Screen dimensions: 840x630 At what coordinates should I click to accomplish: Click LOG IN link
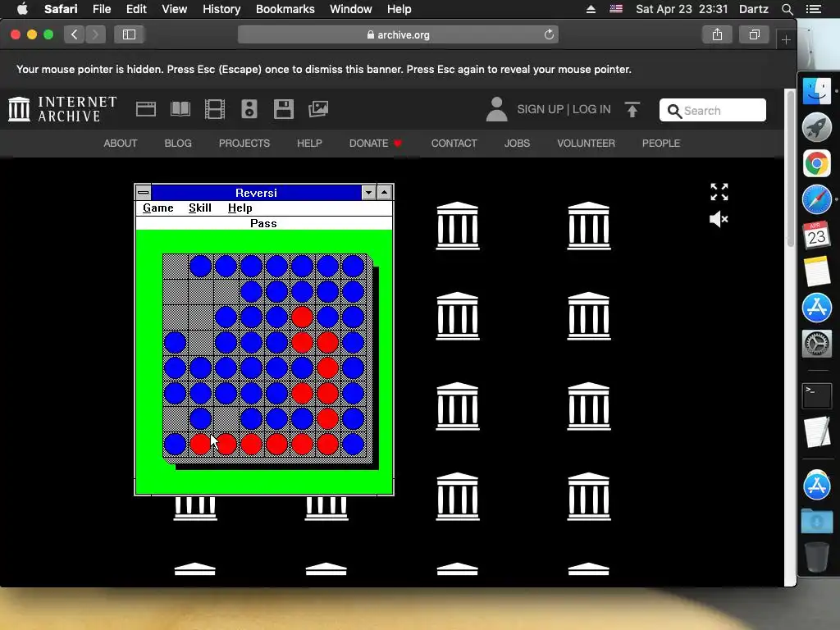591,109
